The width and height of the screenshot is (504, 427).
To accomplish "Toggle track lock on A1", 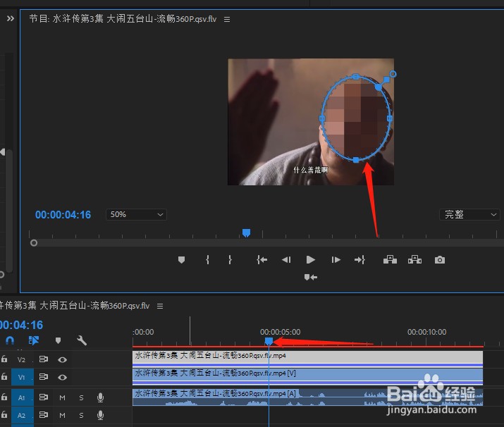I will 4,397.
